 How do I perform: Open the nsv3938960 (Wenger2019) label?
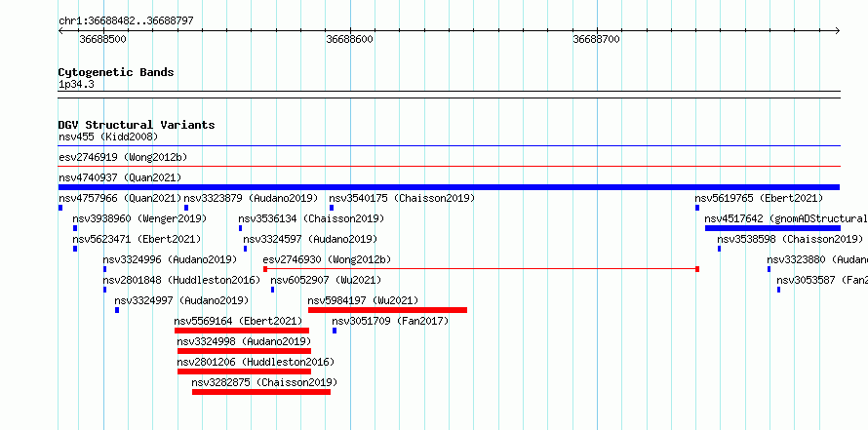pos(139,218)
